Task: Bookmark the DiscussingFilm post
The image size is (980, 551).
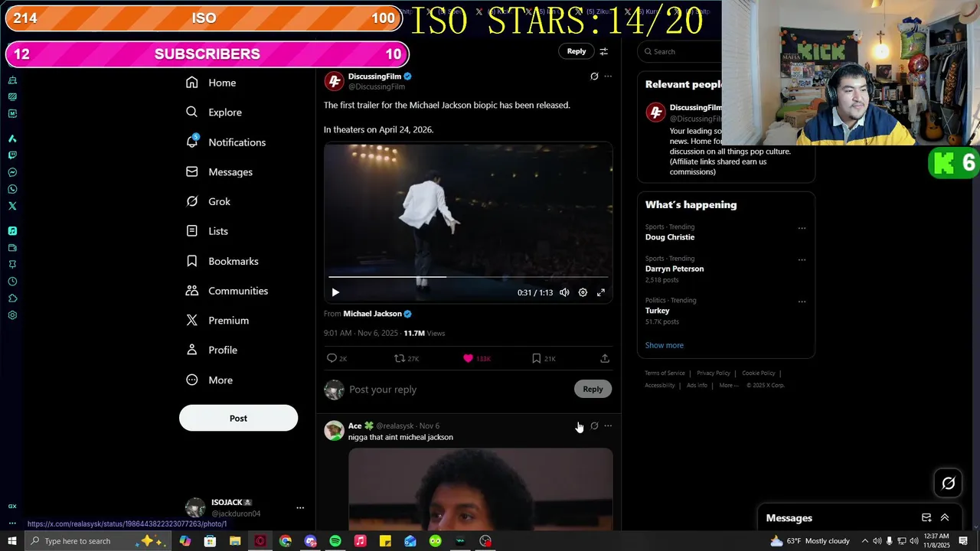Action: click(536, 358)
